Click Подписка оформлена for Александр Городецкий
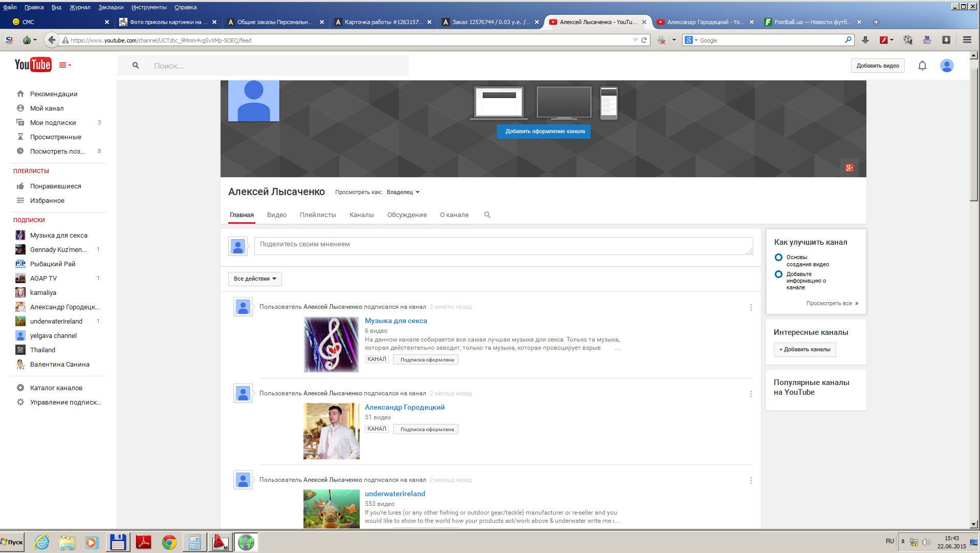Image resolution: width=980 pixels, height=553 pixels. (426, 430)
